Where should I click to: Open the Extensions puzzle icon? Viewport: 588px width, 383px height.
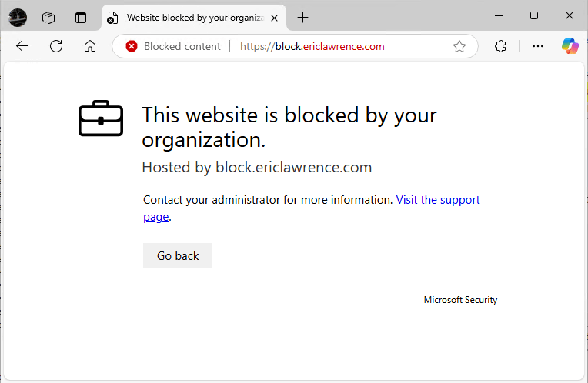500,46
